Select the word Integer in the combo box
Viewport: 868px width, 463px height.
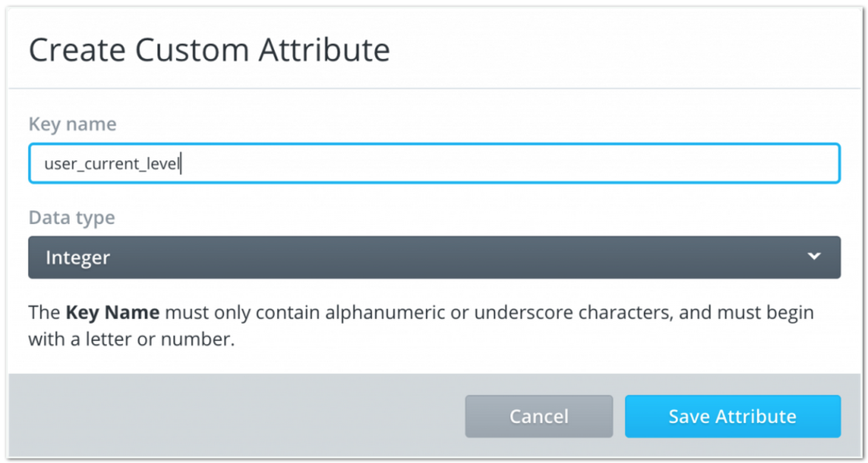pos(78,258)
